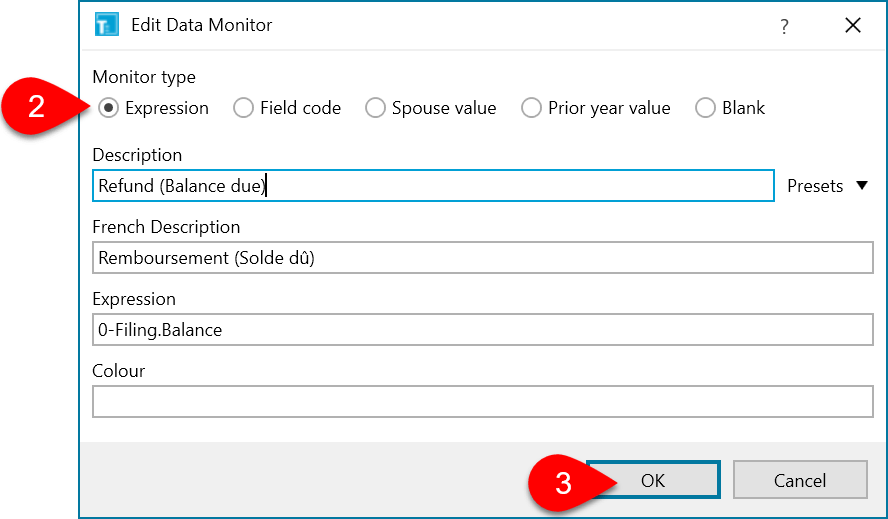888x519 pixels.
Task: Choose the Field code radio button
Action: click(x=243, y=108)
